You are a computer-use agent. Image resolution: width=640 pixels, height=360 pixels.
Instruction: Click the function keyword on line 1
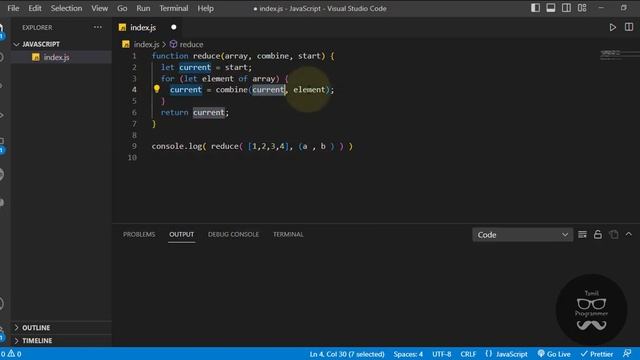click(x=170, y=56)
